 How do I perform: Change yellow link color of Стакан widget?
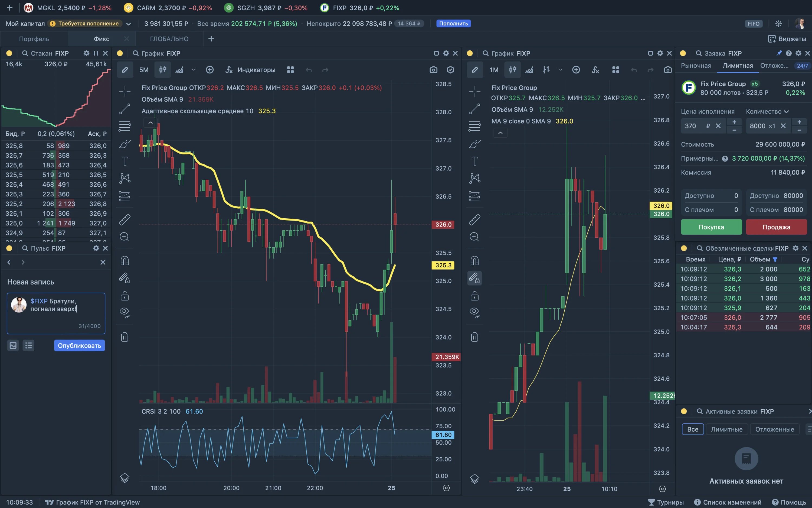[9, 53]
